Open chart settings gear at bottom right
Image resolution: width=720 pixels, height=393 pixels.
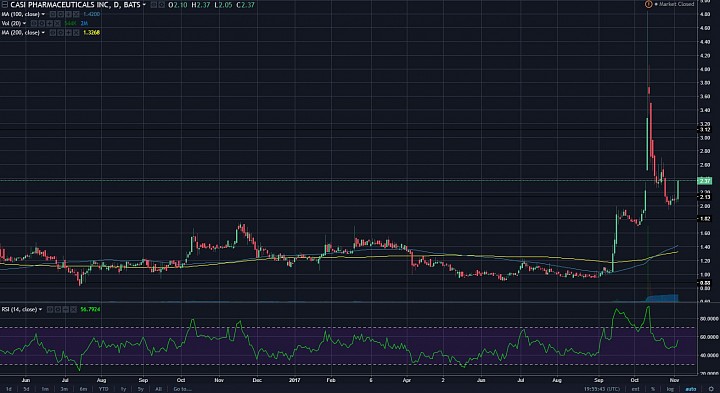711,389
